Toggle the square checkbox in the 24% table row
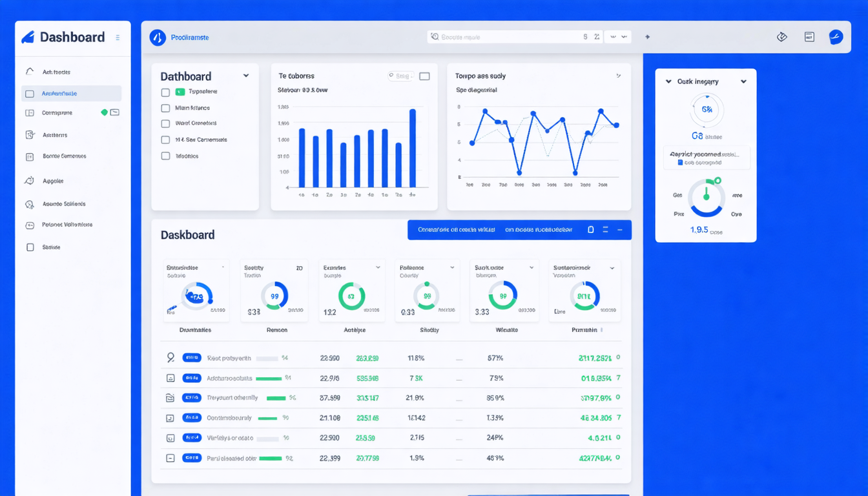Viewport: 868px width, 496px height. [170, 438]
